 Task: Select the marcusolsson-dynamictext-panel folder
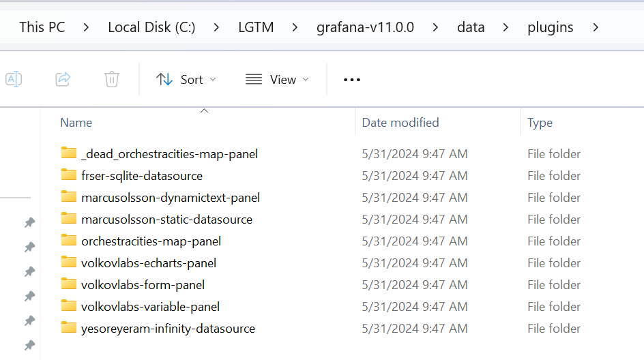(x=170, y=197)
